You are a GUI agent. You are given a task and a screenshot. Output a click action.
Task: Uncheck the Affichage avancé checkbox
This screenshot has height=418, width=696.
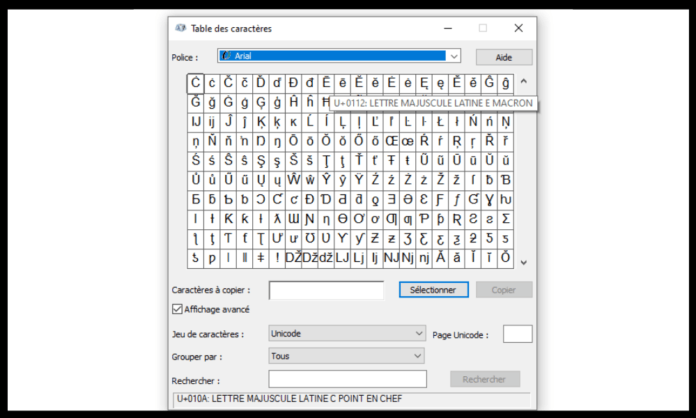pos(177,309)
